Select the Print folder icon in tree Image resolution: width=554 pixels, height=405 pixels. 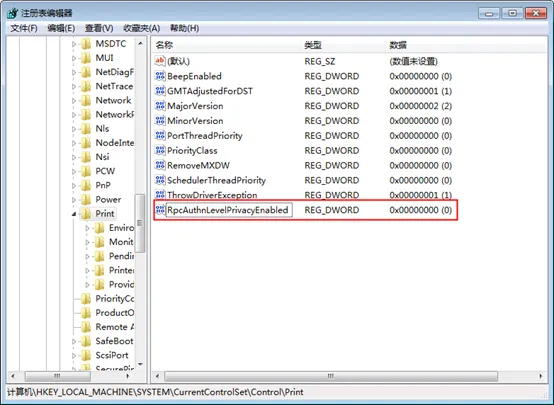pyautogui.click(x=86, y=213)
